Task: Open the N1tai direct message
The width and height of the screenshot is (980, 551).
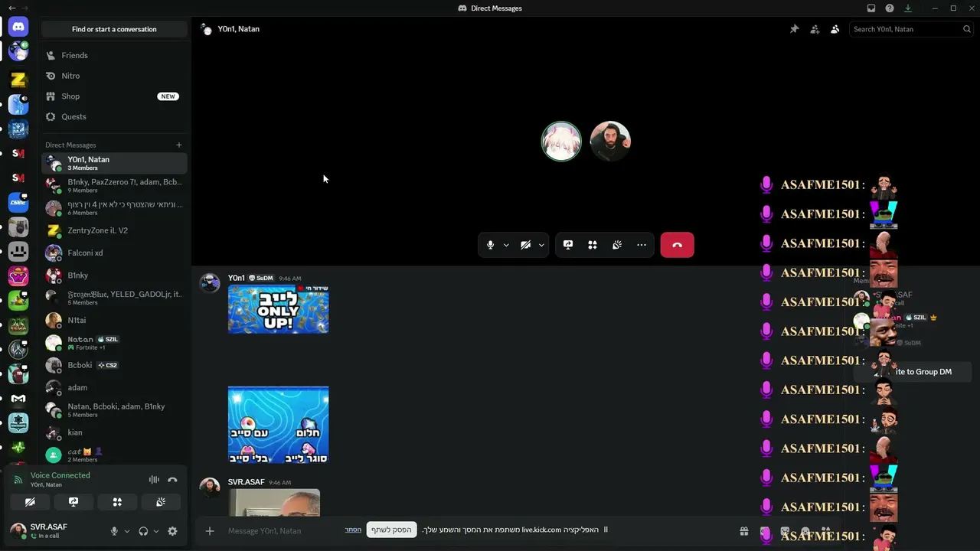Action: pos(114,320)
